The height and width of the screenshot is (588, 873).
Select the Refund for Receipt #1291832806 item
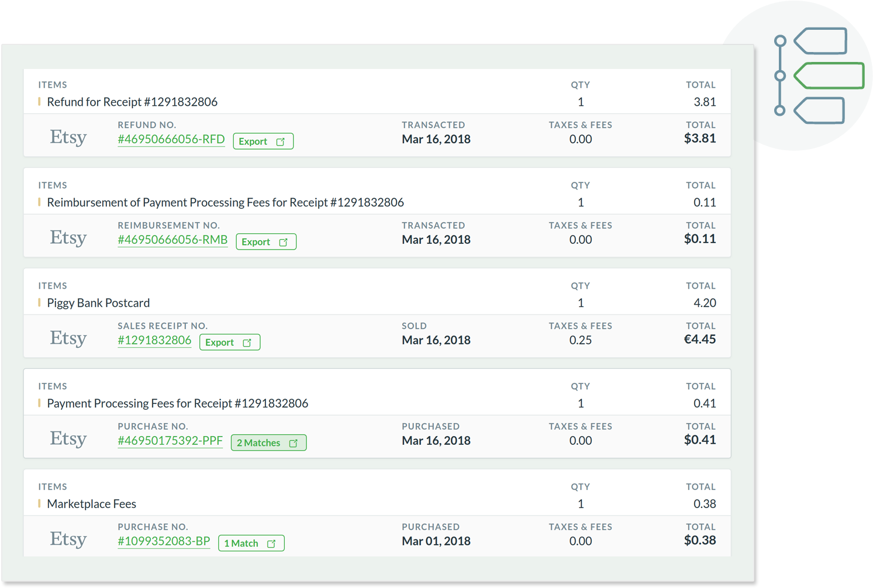tap(132, 102)
